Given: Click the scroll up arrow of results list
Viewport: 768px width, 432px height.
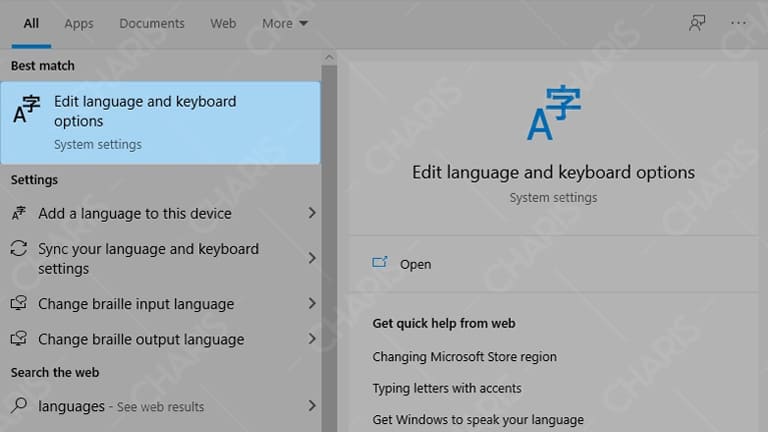Looking at the screenshot, I should (x=329, y=58).
